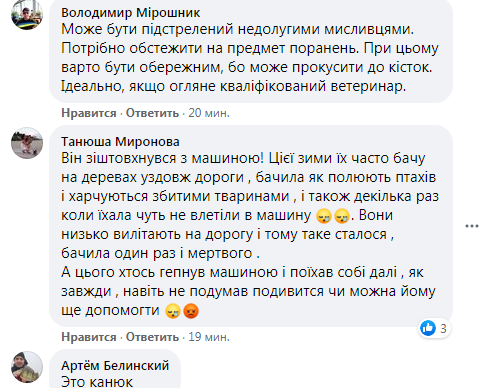Open Танюша Миронова's profile picture
This screenshot has width=481, height=388.
[27, 143]
